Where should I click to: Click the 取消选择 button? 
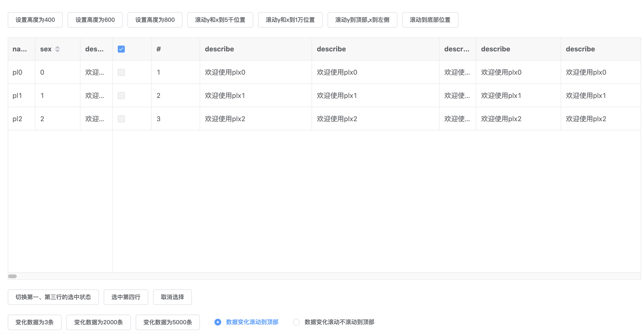[172, 297]
